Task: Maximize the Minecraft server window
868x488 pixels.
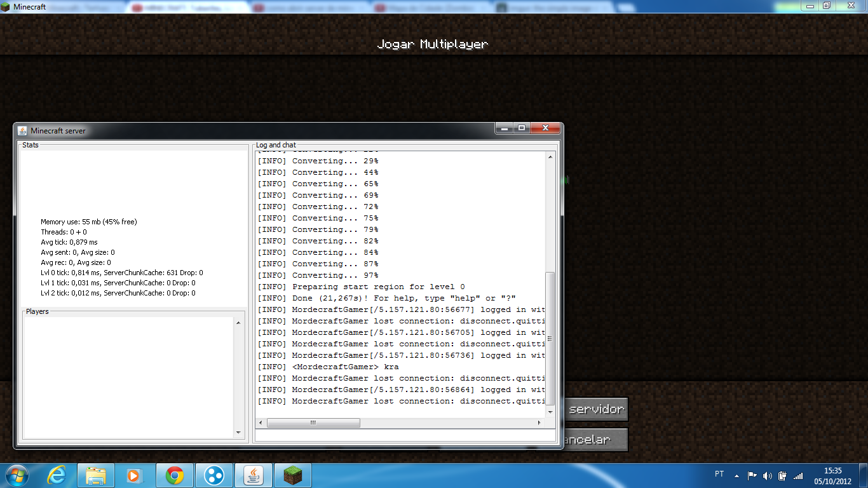Action: pos(522,128)
